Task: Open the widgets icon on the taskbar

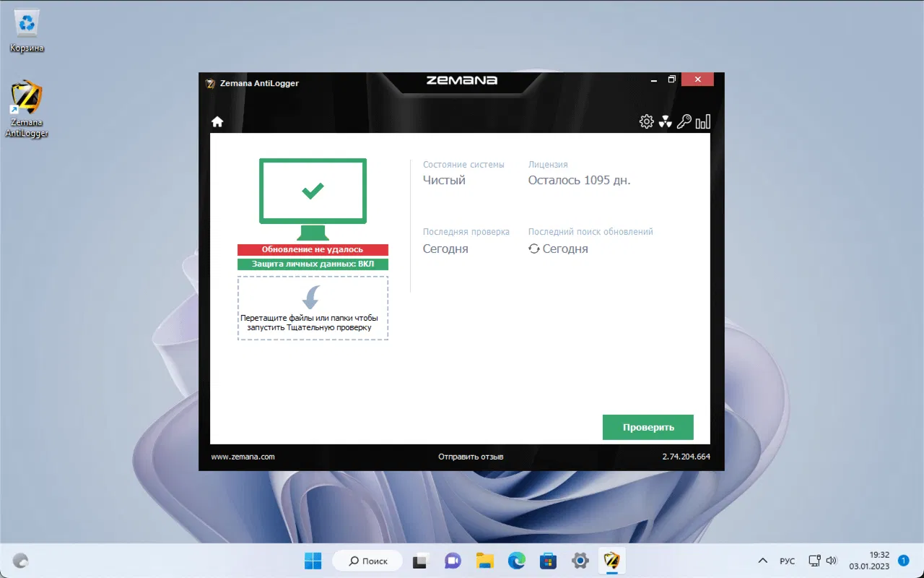Action: pyautogui.click(x=21, y=561)
